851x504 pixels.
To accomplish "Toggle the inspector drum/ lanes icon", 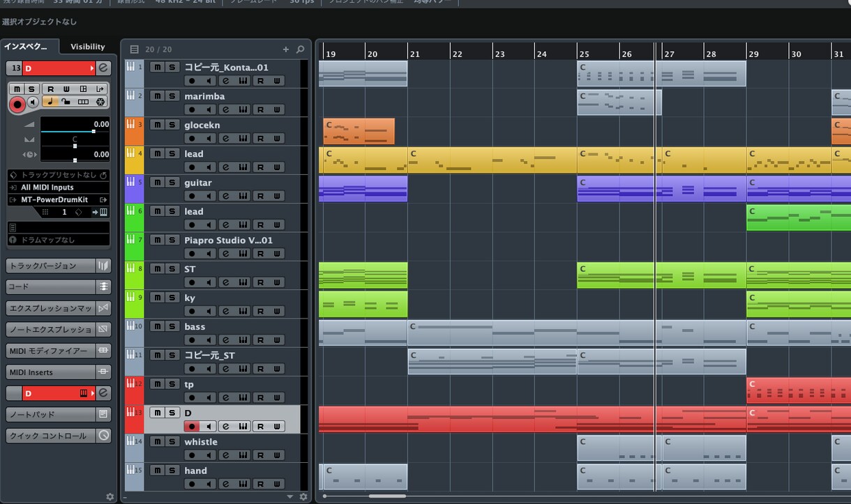I will tap(84, 102).
